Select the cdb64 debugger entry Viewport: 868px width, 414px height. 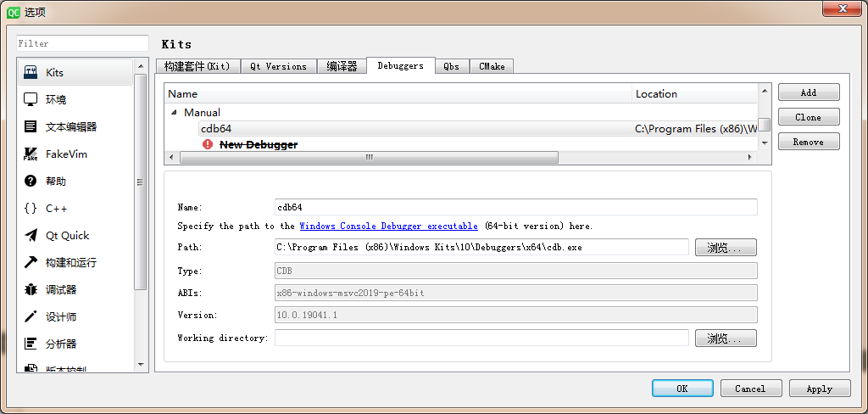[x=216, y=129]
